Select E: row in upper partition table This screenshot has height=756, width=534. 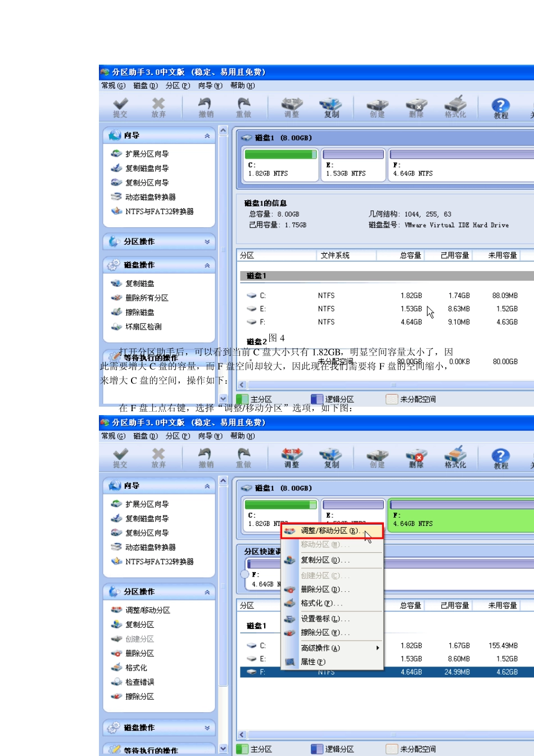(x=387, y=309)
